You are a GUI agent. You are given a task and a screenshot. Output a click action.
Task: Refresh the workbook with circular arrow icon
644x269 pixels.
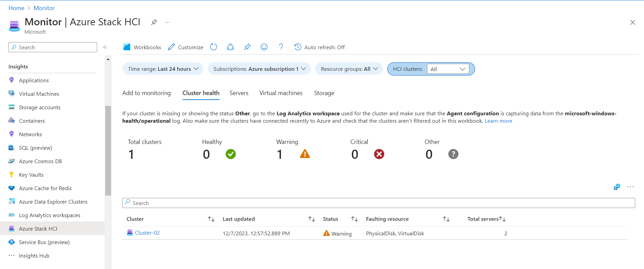tap(214, 47)
